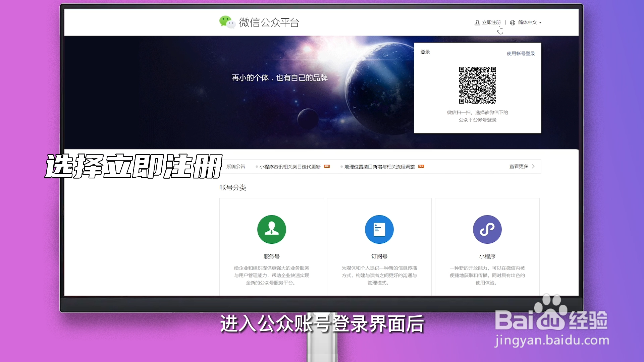Click the new badge after 小程序资讯 notice
Viewport: 644px width, 362px height.
pyautogui.click(x=327, y=166)
